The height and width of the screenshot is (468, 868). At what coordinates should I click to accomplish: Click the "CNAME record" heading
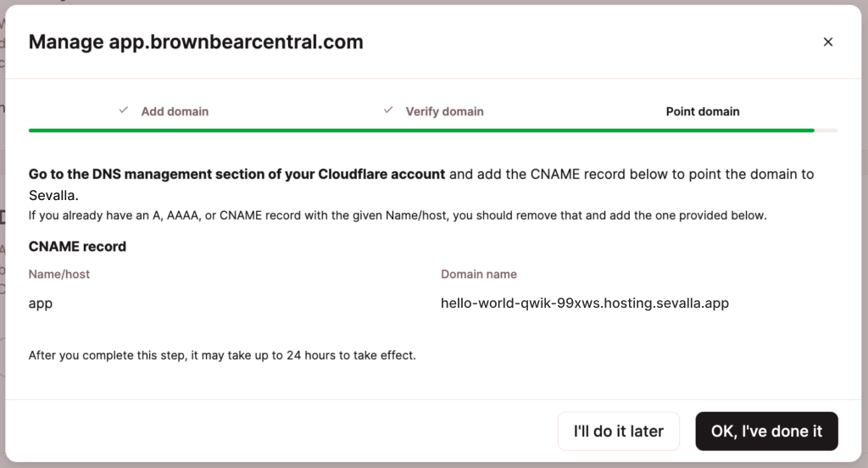77,247
